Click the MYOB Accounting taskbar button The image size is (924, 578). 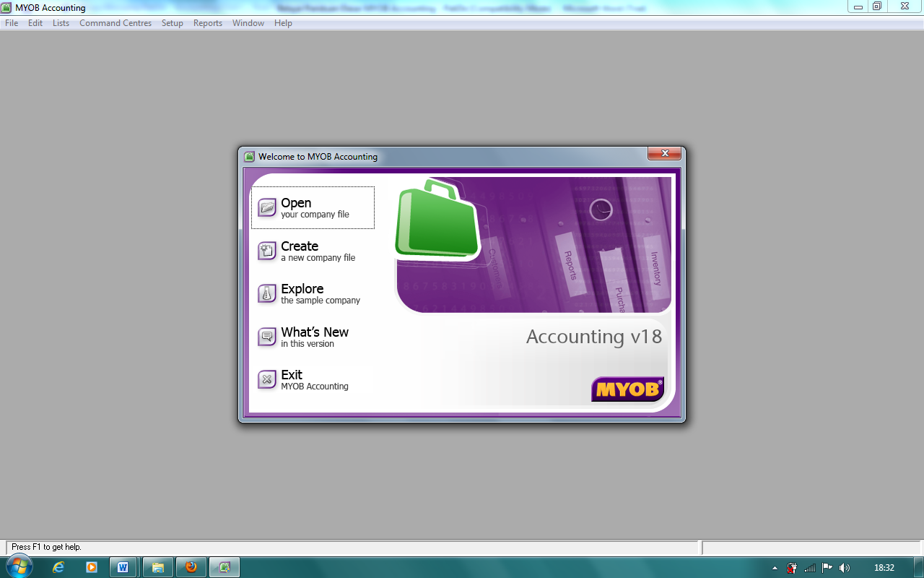pyautogui.click(x=225, y=567)
